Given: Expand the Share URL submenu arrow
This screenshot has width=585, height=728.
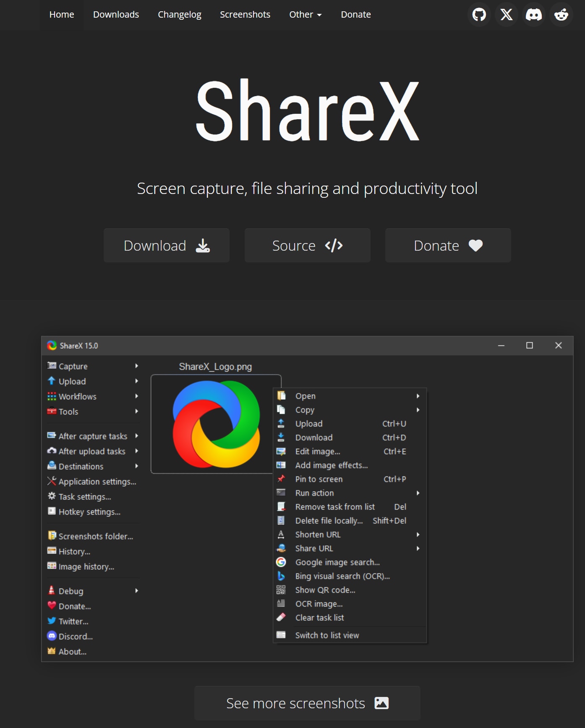Looking at the screenshot, I should pyautogui.click(x=418, y=548).
